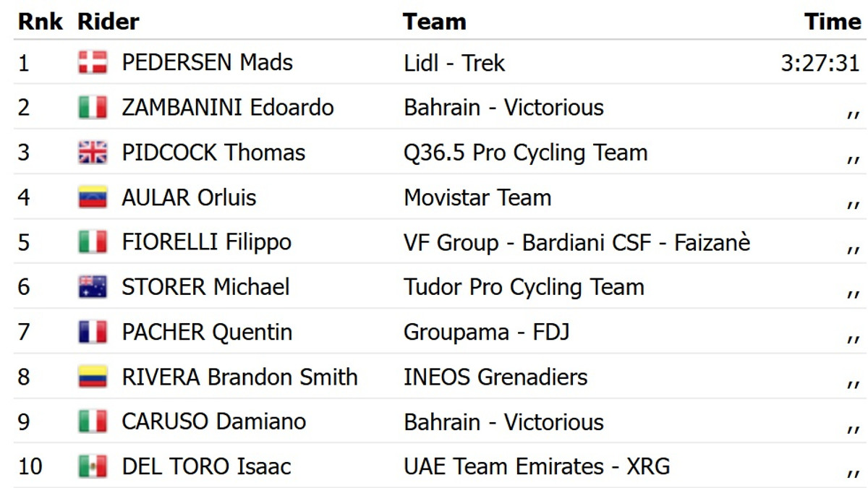Screen dimensions: 868x488
Task: Open the INEOS Grenadiers team page
Action: click(x=495, y=377)
